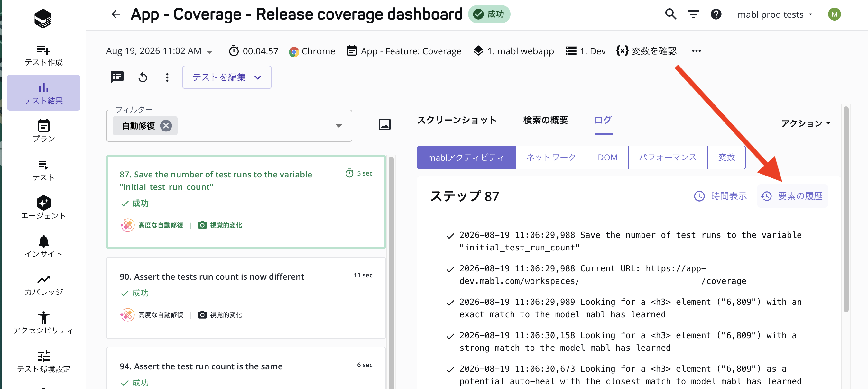Open カバレッジ in the sidebar
The height and width of the screenshot is (389, 868).
coord(43,285)
